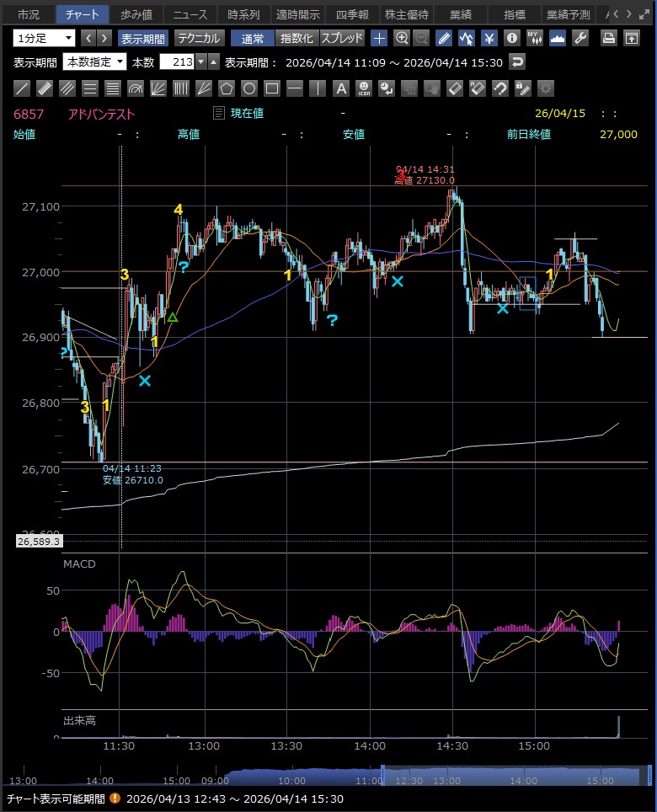Open the 四季報 tab
657x812 pixels.
click(350, 14)
